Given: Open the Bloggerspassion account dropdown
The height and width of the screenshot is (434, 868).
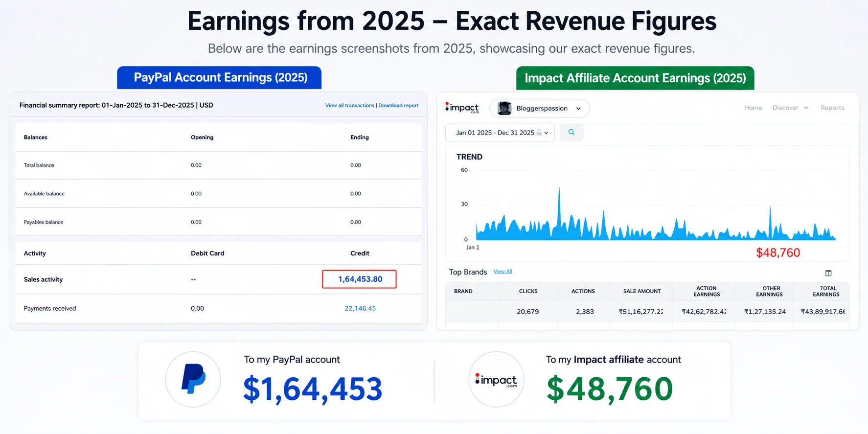Looking at the screenshot, I should click(539, 108).
